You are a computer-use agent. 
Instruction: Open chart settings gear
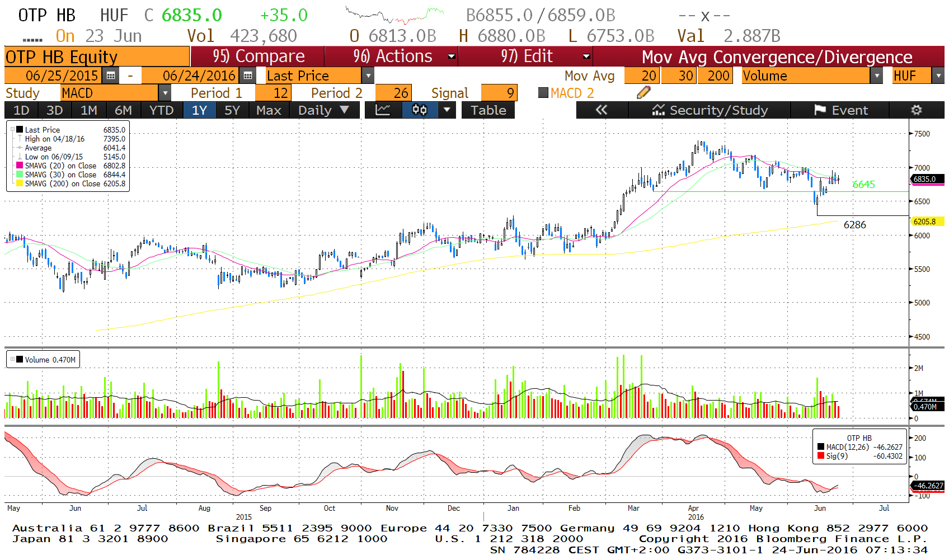[916, 110]
